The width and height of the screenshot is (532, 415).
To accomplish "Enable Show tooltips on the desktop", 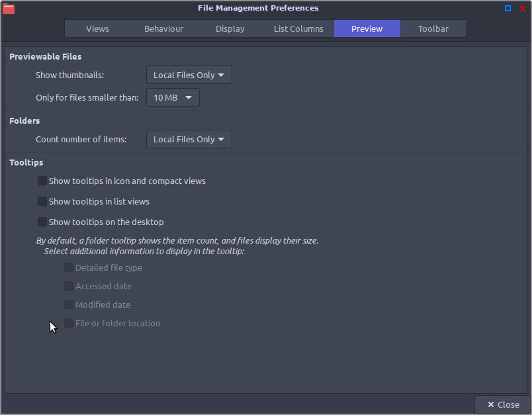I will (x=42, y=222).
